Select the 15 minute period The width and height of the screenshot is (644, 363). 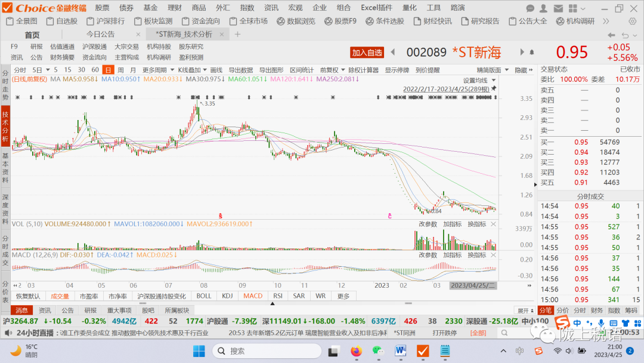click(x=68, y=70)
